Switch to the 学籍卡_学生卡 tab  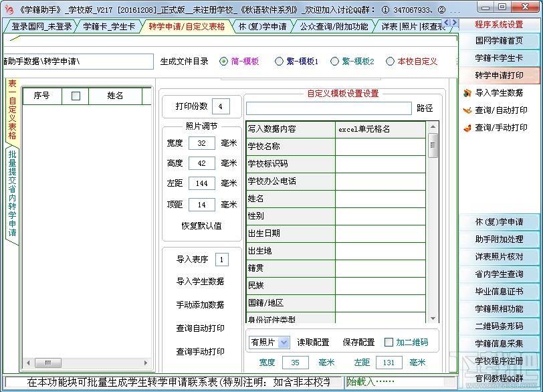[109, 26]
